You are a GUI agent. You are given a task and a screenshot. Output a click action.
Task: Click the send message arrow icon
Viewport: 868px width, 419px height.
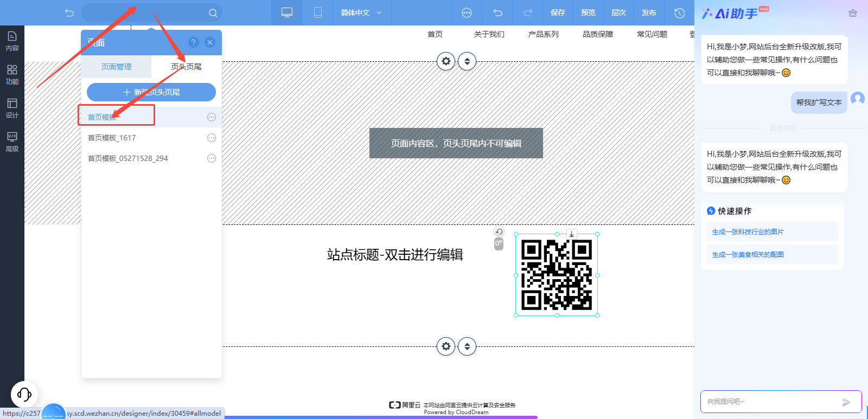[846, 402]
